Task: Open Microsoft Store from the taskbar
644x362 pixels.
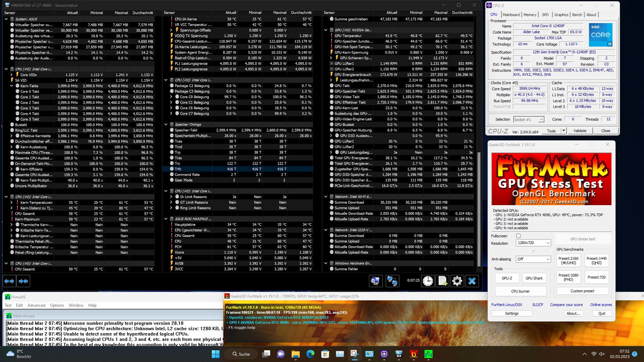Action: (x=325, y=354)
